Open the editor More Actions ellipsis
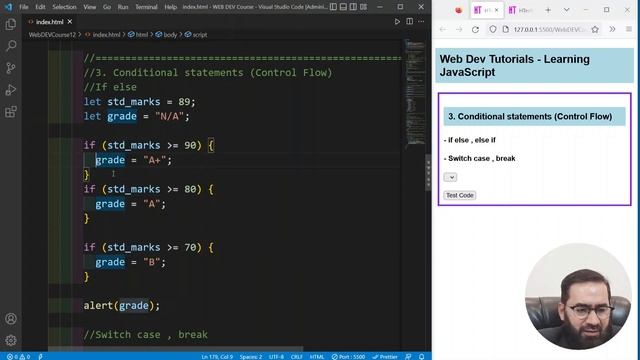640x360 pixels. (421, 22)
